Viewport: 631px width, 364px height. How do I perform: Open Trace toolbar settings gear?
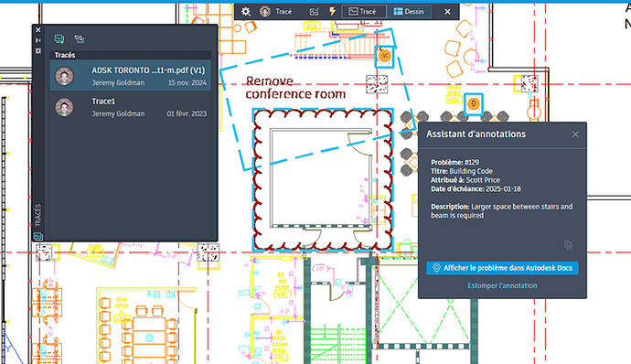[246, 12]
